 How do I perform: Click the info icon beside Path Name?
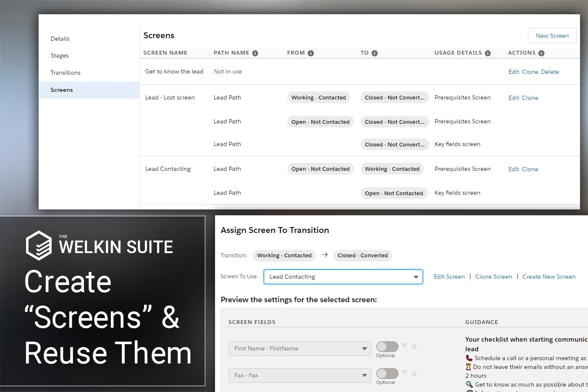click(255, 53)
